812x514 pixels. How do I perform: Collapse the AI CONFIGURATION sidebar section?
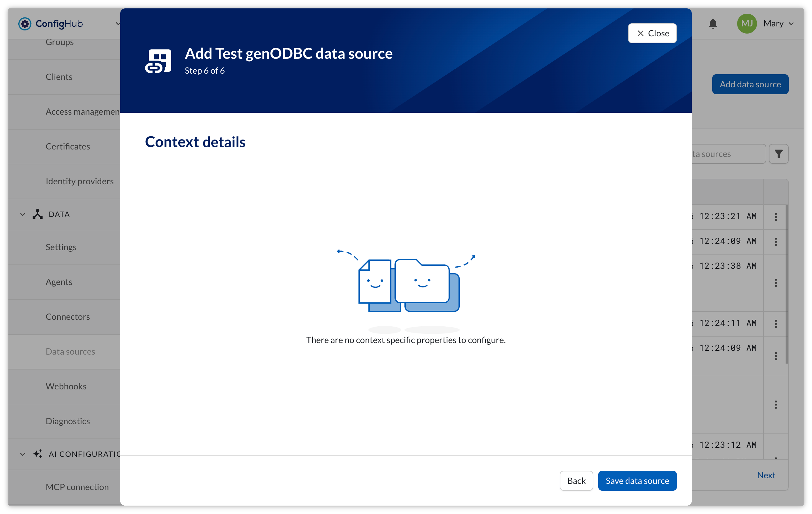[x=23, y=454]
